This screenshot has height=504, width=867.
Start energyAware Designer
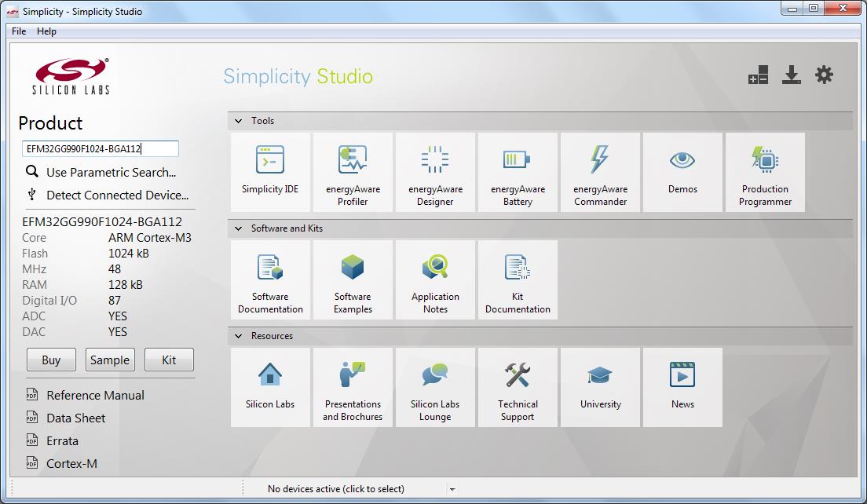435,171
